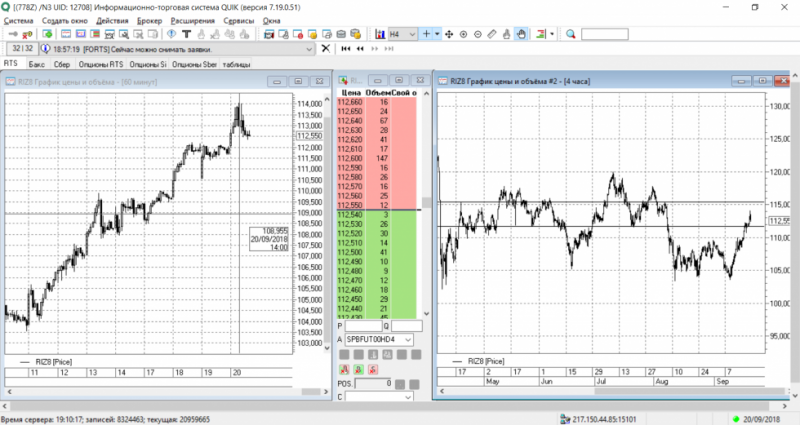
Task: Click the first blue window icon in toolbar
Action: [66, 34]
